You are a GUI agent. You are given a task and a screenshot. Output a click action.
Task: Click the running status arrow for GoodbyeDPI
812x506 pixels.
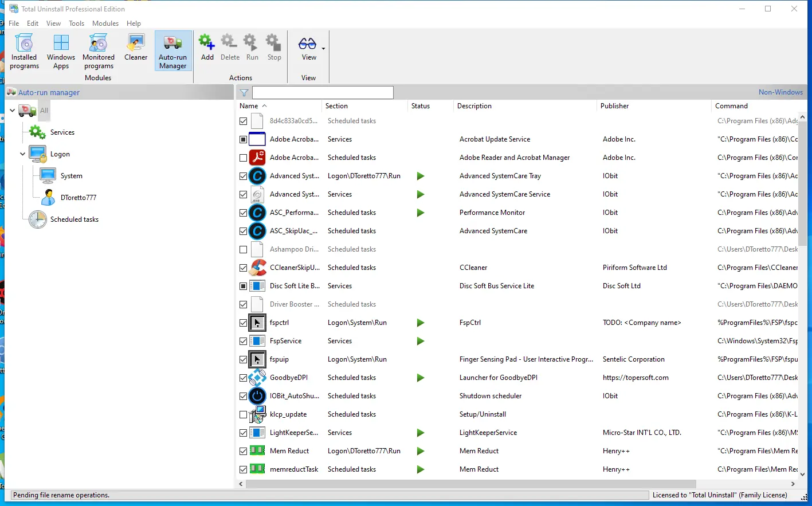(x=421, y=378)
